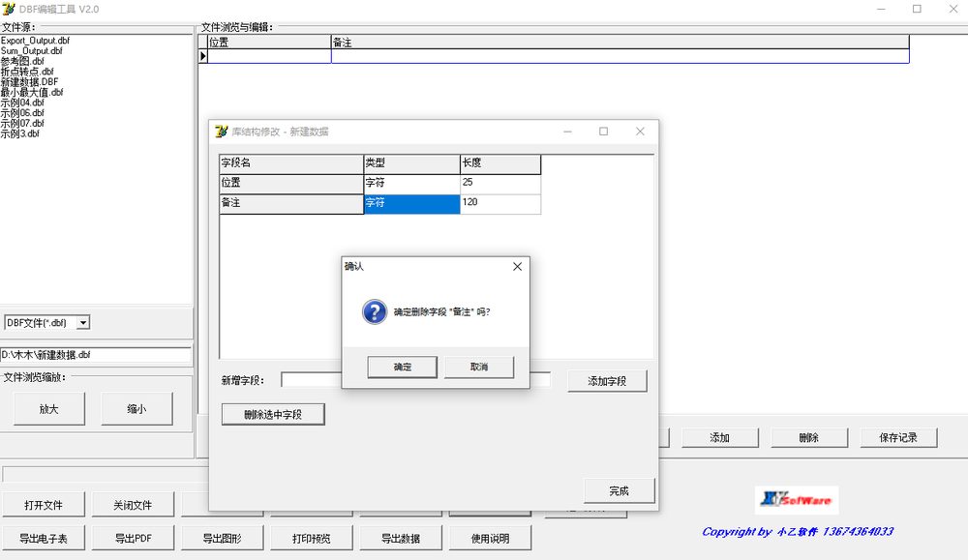
Task: Click the 使用说明 button
Action: (x=490, y=539)
